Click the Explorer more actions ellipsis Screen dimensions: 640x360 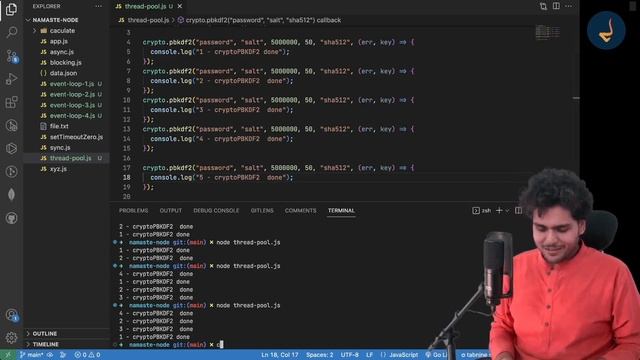point(98,6)
